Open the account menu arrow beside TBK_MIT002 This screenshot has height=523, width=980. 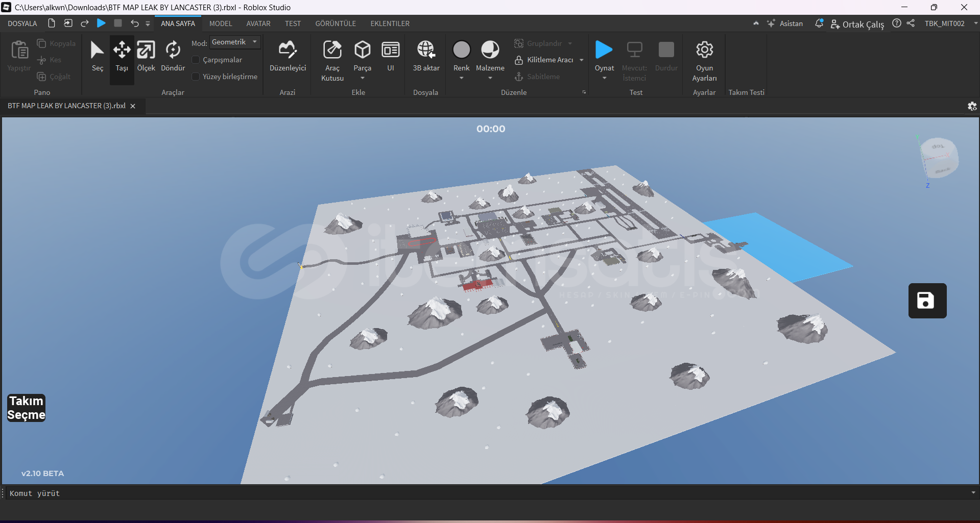pyautogui.click(x=975, y=23)
